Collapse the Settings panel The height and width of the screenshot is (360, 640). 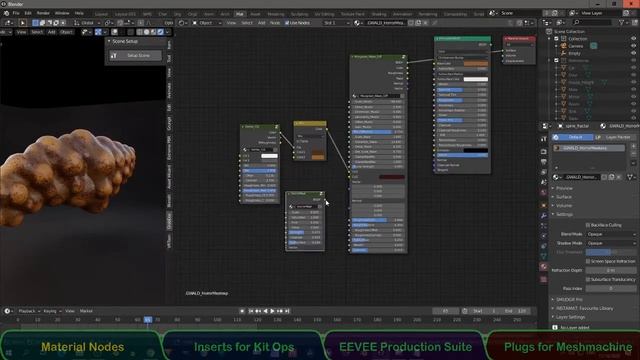pyautogui.click(x=563, y=214)
